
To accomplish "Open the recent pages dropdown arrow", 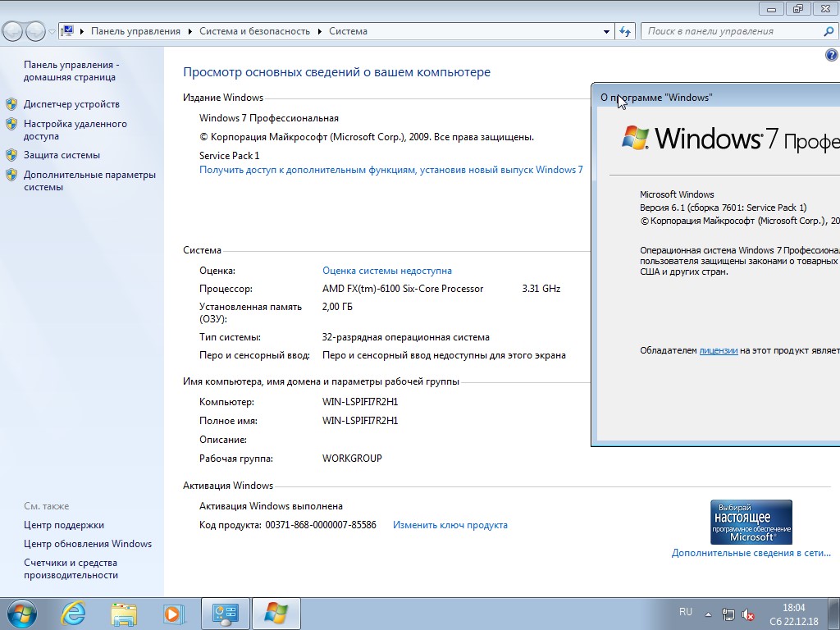I will click(52, 31).
